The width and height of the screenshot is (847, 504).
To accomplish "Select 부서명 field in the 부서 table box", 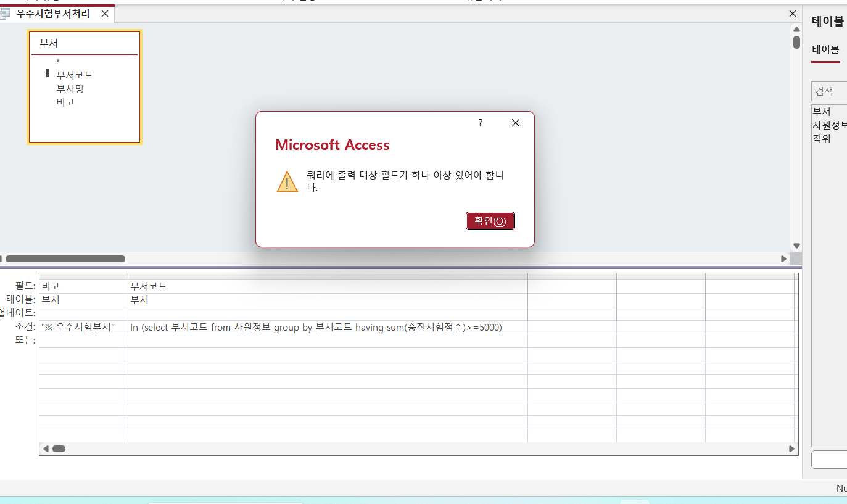I will click(70, 89).
